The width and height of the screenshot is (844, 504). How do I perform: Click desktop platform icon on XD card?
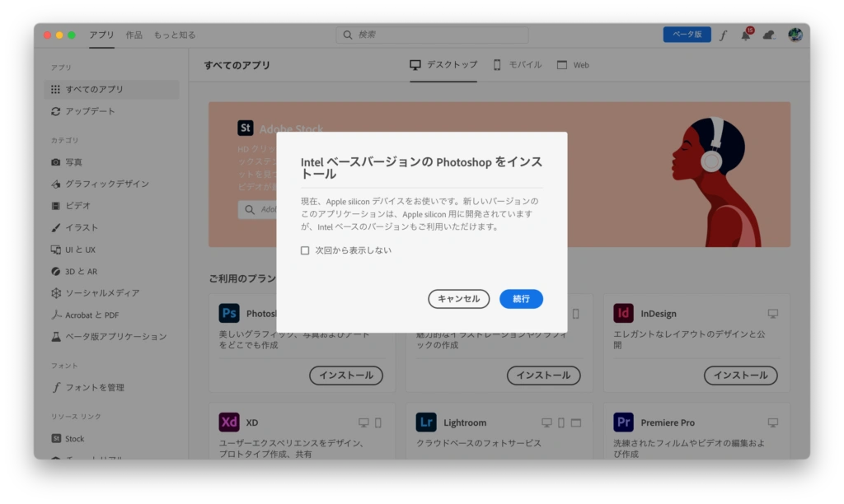pos(363,422)
